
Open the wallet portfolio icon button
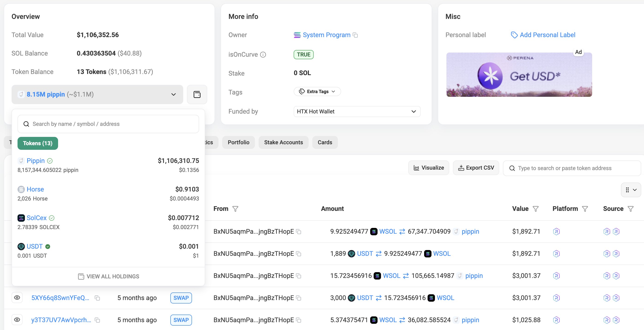(x=197, y=94)
